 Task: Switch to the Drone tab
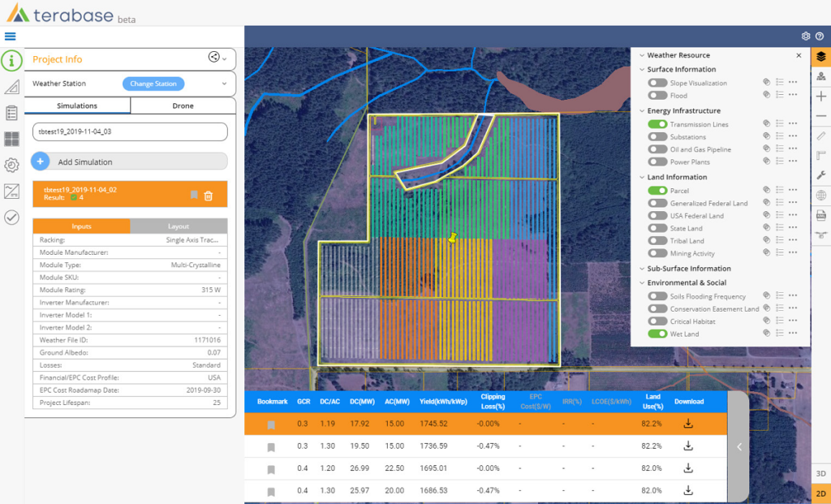pos(183,106)
